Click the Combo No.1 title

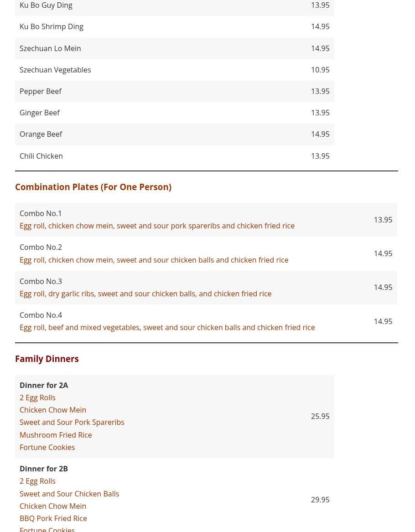tap(41, 213)
